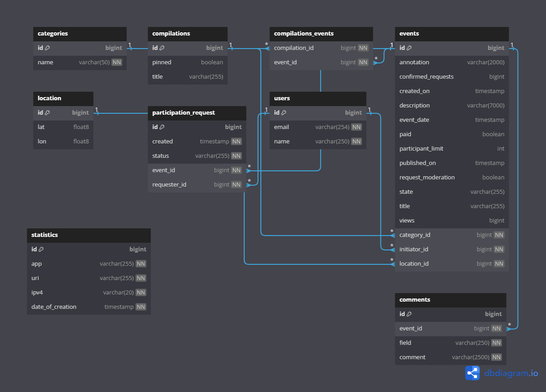Click compilation_id in compilations_events table
Image resolution: width=546 pixels, height=392 pixels.
pyautogui.click(x=321, y=48)
